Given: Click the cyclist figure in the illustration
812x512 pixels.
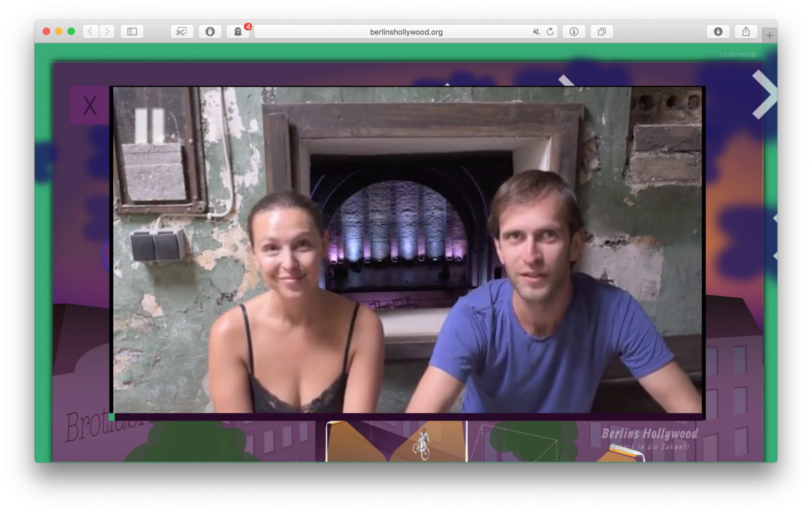Looking at the screenshot, I should pos(422,444).
